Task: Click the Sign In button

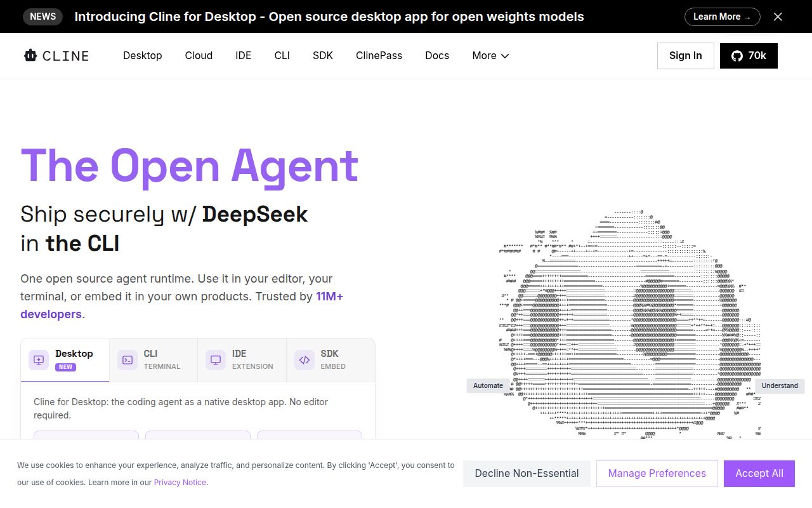Action: click(686, 56)
